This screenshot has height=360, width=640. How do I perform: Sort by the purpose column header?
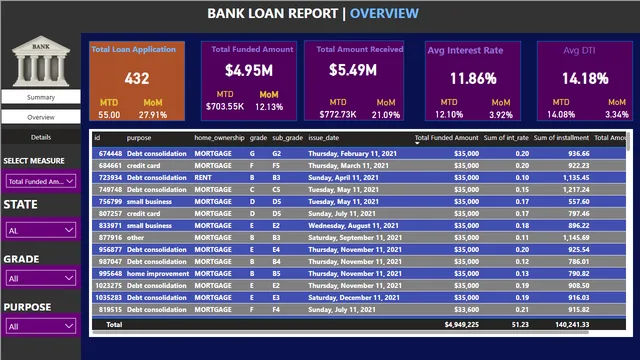point(139,138)
